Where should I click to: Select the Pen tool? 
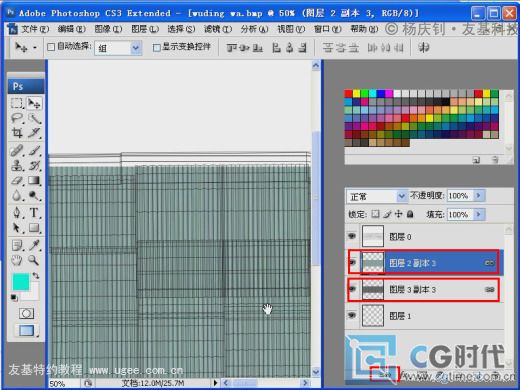pyautogui.click(x=17, y=212)
